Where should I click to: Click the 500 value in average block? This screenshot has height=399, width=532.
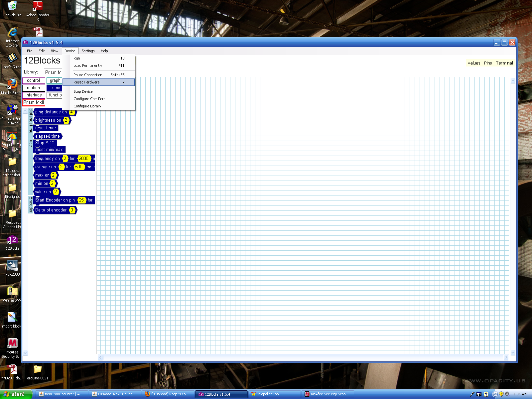79,167
